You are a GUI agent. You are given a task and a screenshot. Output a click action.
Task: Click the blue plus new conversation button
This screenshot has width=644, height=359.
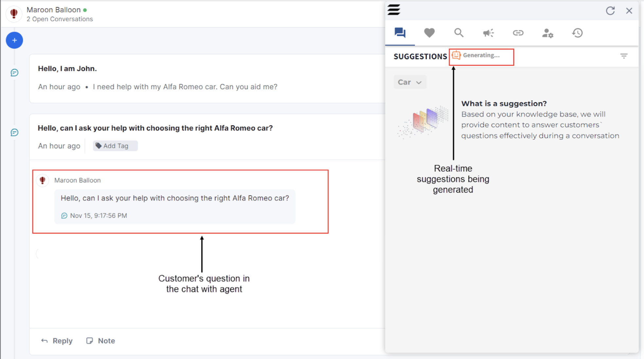[14, 40]
